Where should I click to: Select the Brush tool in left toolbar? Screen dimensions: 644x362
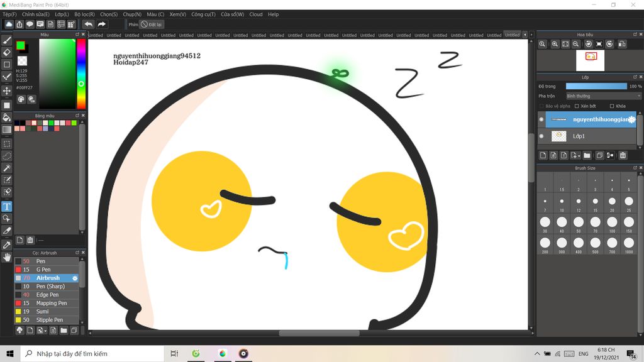coord(6,40)
